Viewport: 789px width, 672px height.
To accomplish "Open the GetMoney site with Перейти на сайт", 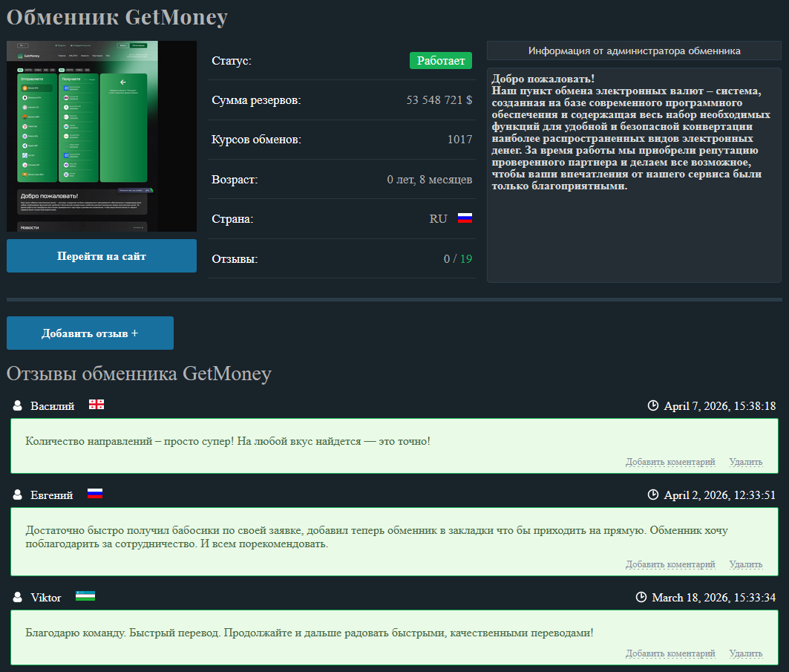I will tap(102, 256).
